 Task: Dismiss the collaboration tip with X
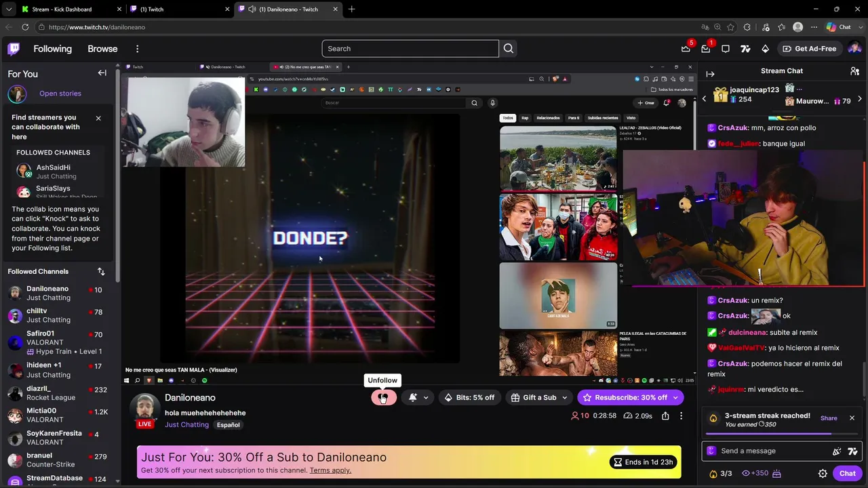(x=98, y=118)
